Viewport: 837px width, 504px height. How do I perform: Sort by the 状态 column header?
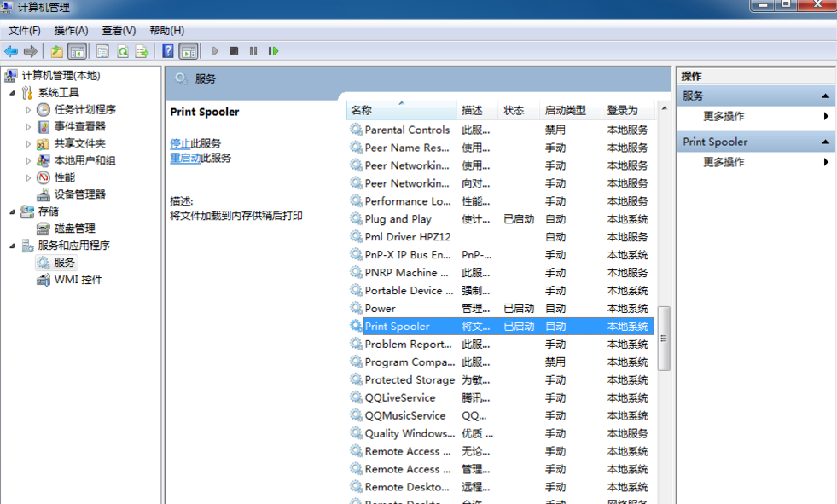(518, 110)
